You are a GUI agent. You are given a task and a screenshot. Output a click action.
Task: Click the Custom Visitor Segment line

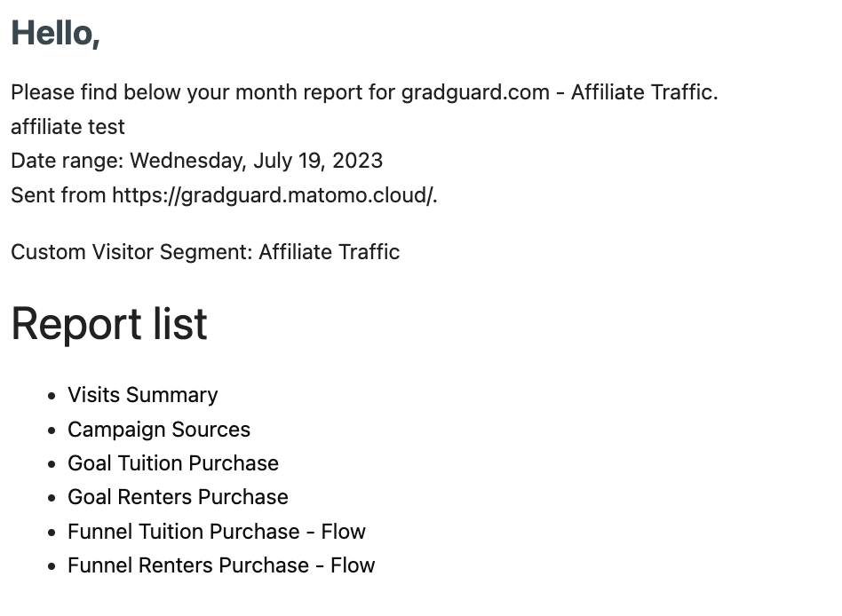pyautogui.click(x=205, y=252)
